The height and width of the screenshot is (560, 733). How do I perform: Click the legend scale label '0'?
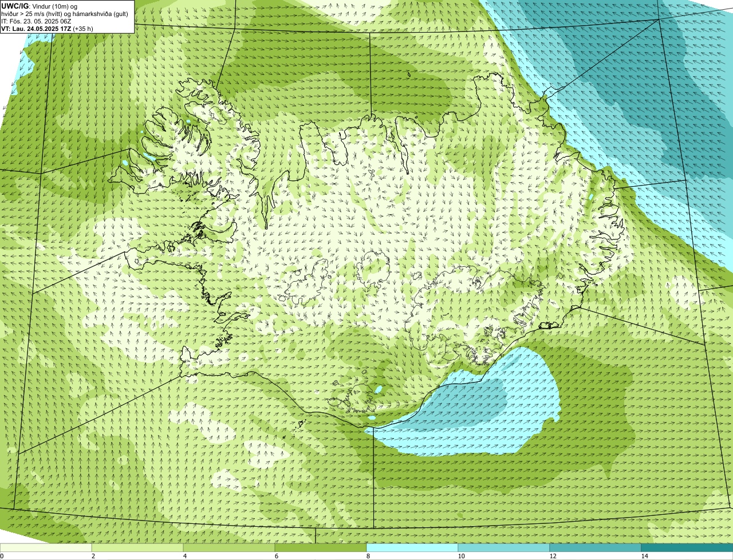tap(2, 556)
